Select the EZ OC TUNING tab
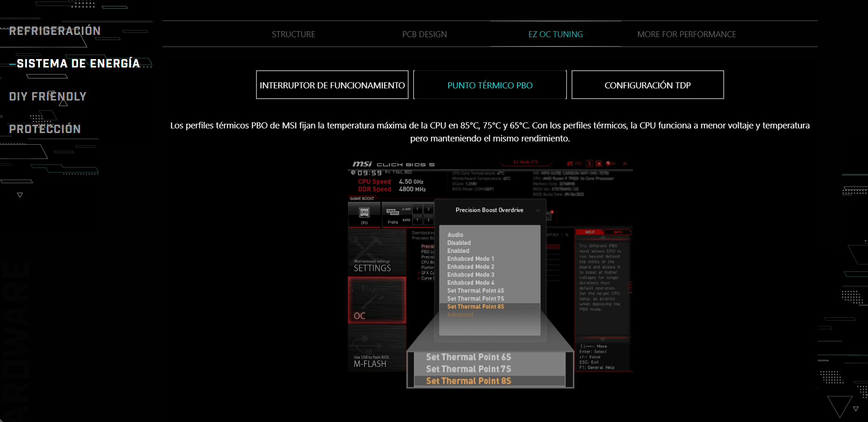The height and width of the screenshot is (422, 868). (x=556, y=34)
